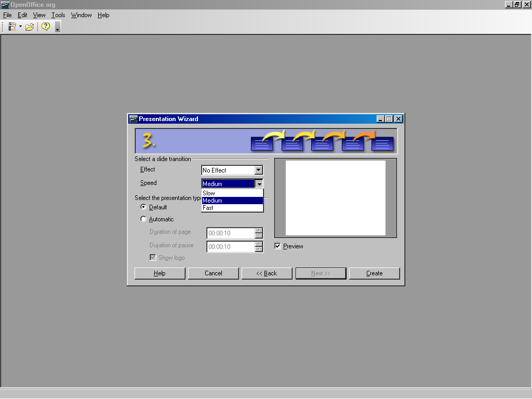
Task: Open the Effect dropdown list
Action: click(x=258, y=170)
